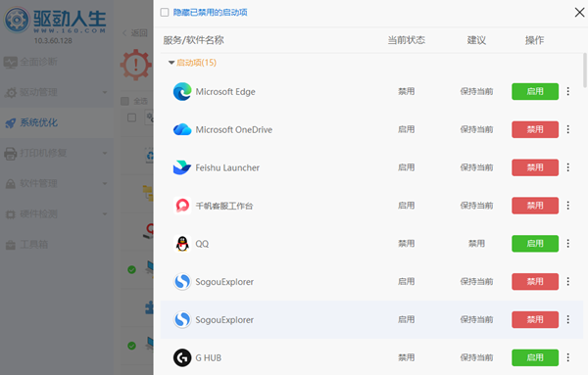Image resolution: width=588 pixels, height=375 pixels.
Task: Open more options for Microsoft OneDrive
Action: coord(568,129)
